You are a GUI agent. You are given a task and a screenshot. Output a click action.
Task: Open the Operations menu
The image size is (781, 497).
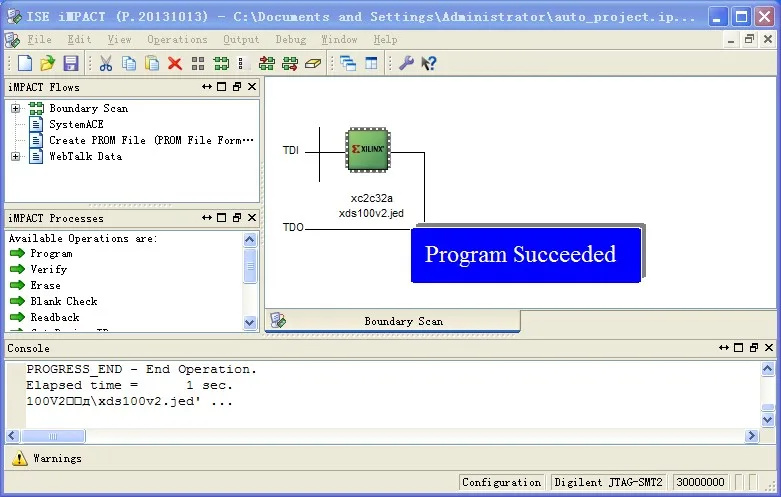pos(177,39)
